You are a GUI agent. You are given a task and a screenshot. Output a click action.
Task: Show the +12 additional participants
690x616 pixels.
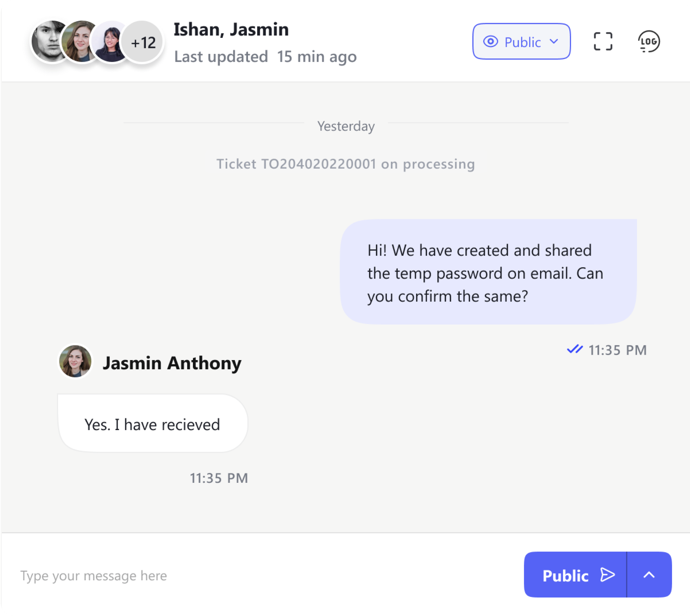pyautogui.click(x=142, y=42)
